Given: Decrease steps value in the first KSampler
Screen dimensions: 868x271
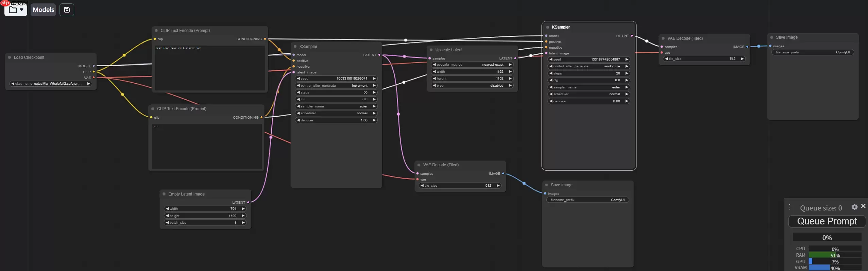Looking at the screenshot, I should click(298, 92).
